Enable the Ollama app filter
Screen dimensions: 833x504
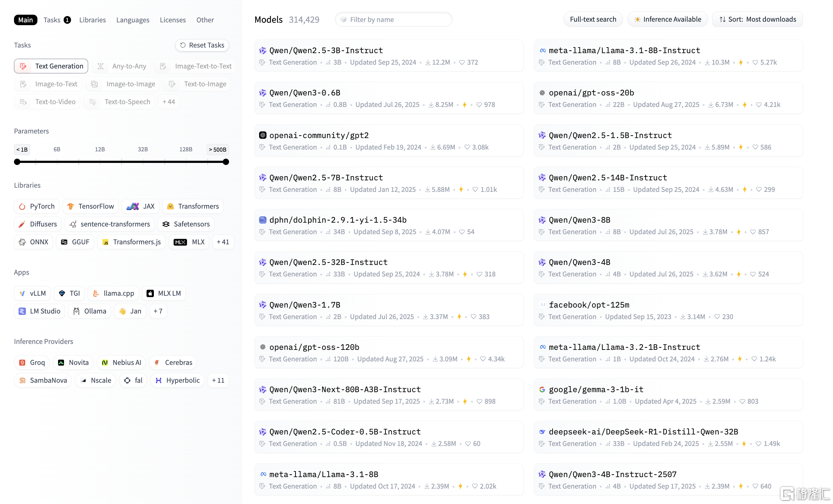click(90, 311)
